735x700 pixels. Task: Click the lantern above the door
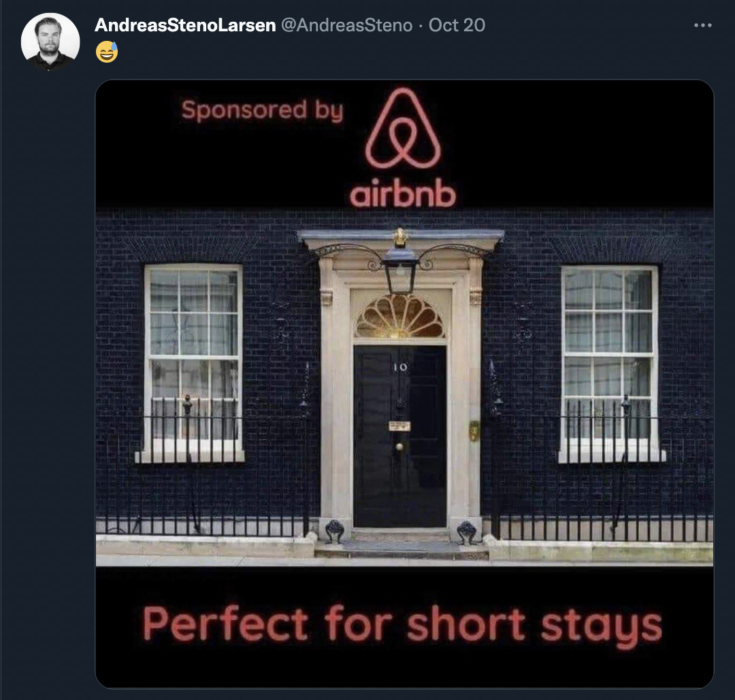click(x=400, y=269)
